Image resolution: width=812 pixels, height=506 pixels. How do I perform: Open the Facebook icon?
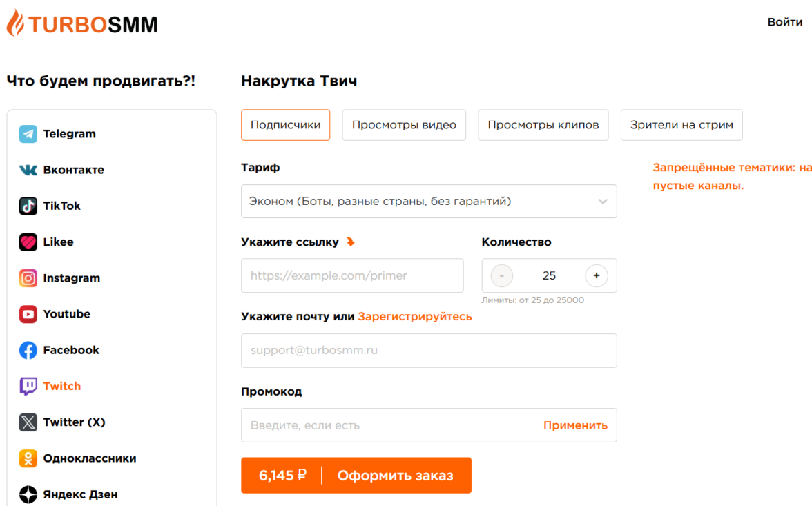coord(28,350)
